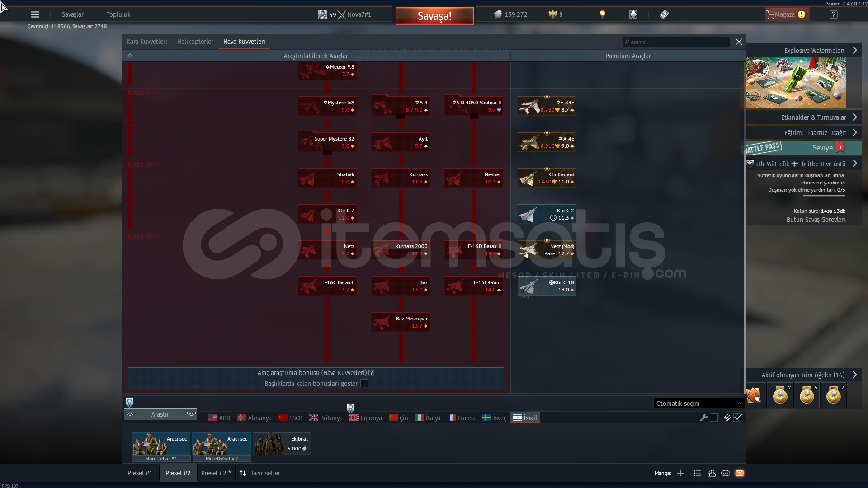Image resolution: width=868 pixels, height=488 pixels.
Task: Focus the Arama search field
Action: (x=676, y=42)
